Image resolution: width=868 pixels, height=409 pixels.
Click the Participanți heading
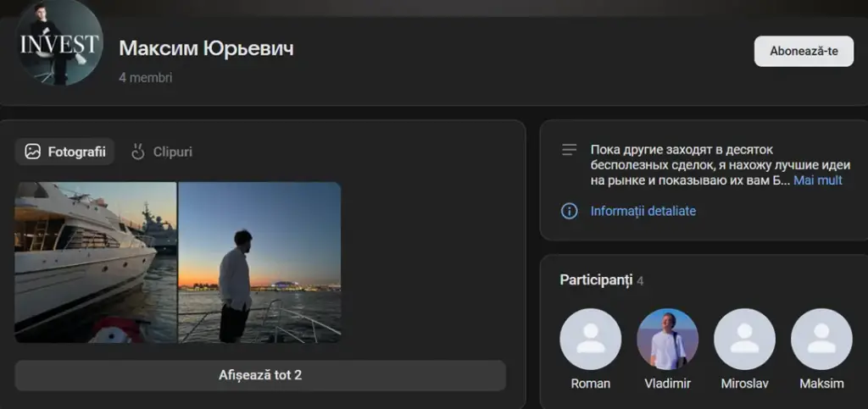[x=596, y=279]
